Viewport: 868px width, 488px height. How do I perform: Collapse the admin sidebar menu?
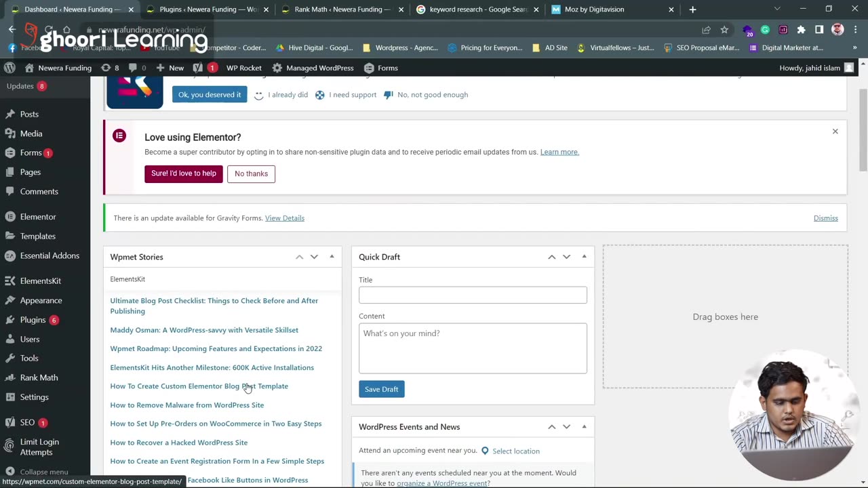[43, 472]
